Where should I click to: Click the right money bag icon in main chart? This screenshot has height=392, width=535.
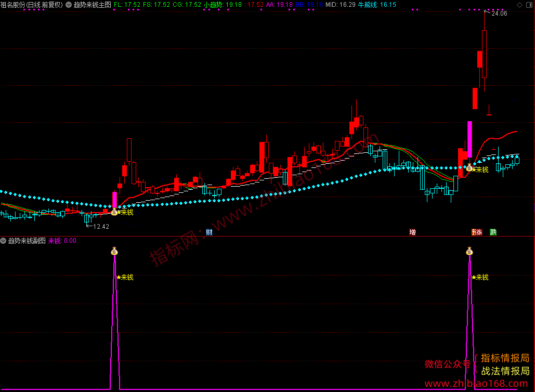coord(469,167)
